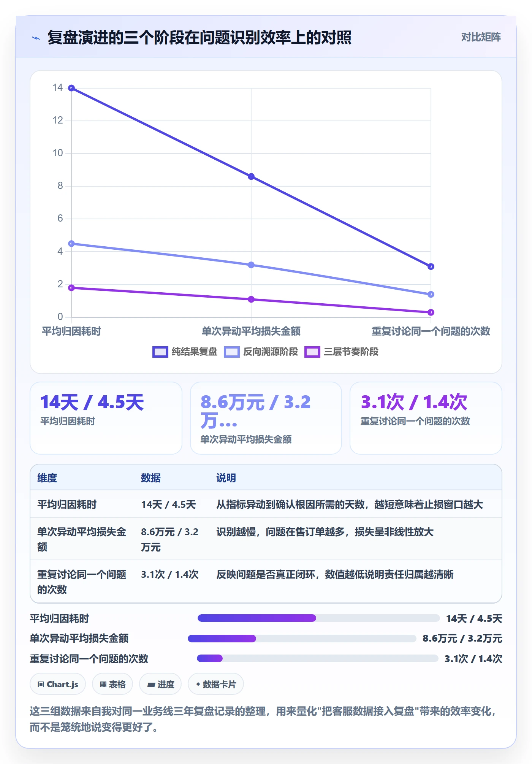This screenshot has height=764, width=532.
Task: Select the 进度 tag chip
Action: (160, 684)
